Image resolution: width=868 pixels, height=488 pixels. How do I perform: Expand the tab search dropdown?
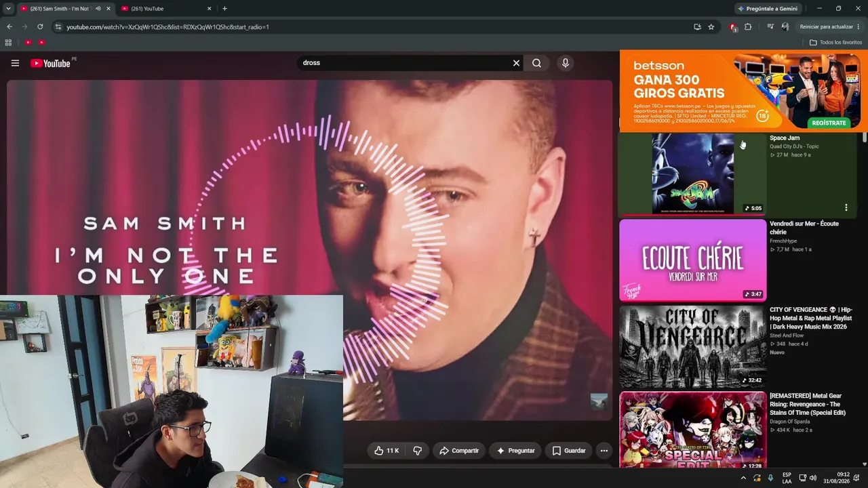click(8, 9)
